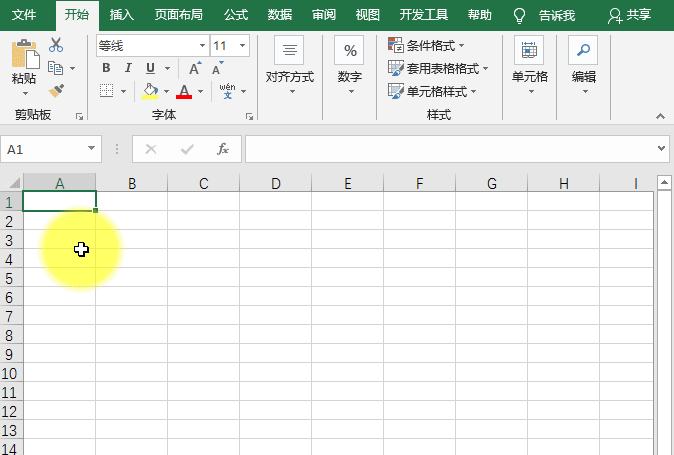Click the Name Box showing A1

pos(43,149)
